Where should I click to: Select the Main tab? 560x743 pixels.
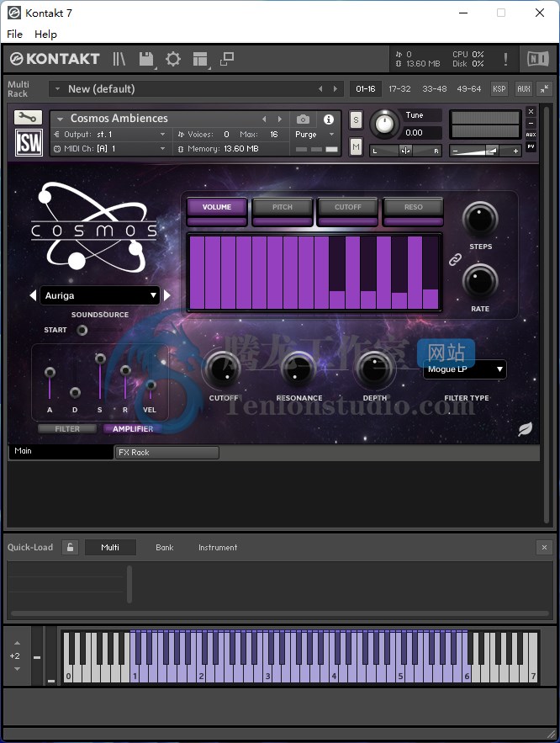coord(61,451)
